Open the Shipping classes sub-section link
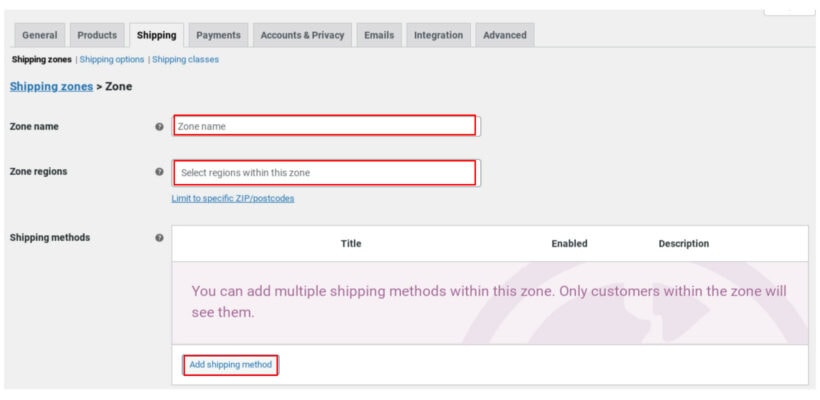Image resolution: width=820 pixels, height=400 pixels. 186,60
